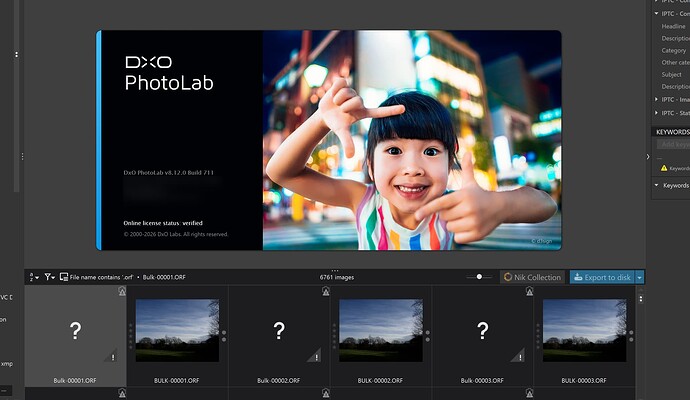Open the filter funnel menu
Viewport: 690px width, 400px height.
pyautogui.click(x=49, y=276)
